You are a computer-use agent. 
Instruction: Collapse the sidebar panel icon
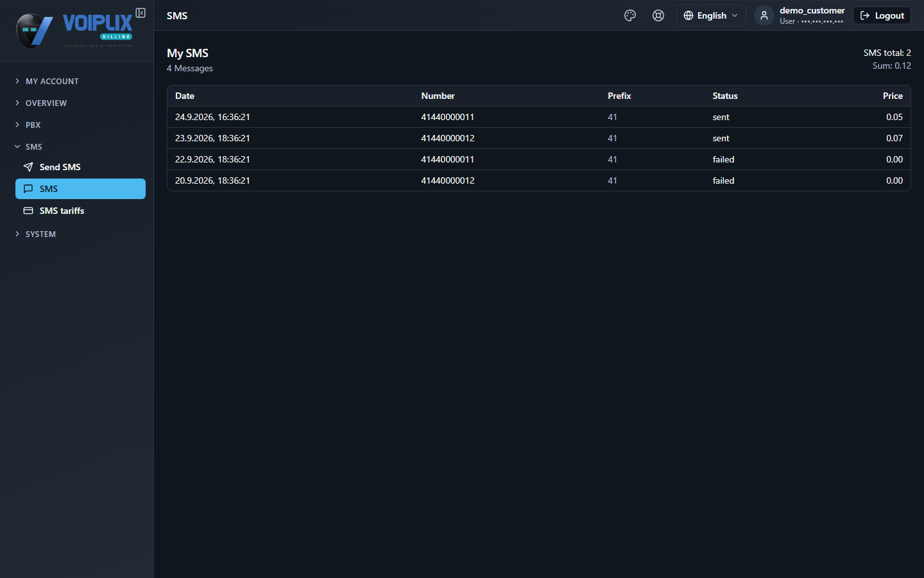click(x=141, y=13)
